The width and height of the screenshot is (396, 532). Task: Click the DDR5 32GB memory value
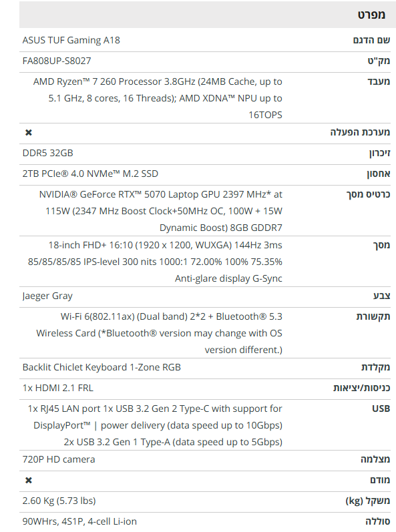[48, 153]
